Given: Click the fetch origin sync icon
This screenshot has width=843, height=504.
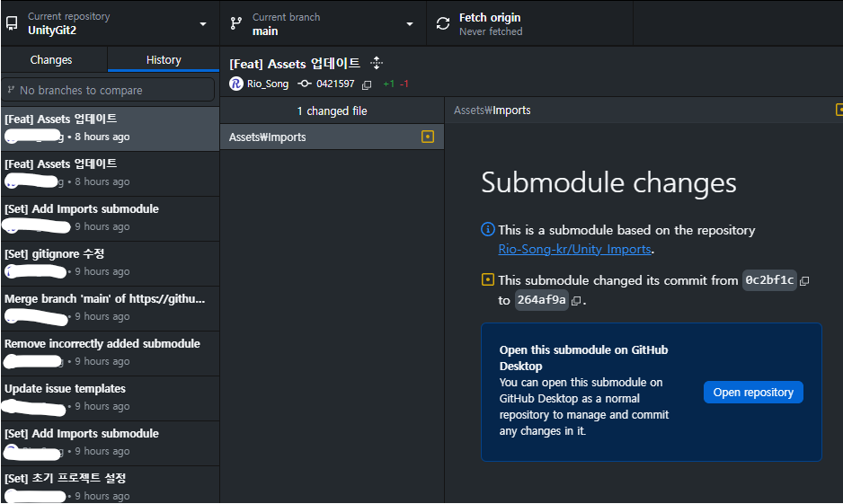Looking at the screenshot, I should [443, 23].
